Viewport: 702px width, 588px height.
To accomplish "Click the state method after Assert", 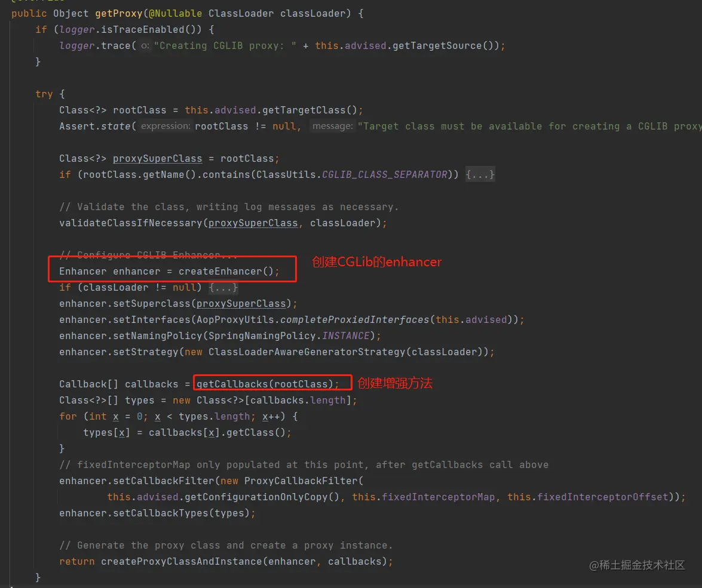I will click(x=115, y=126).
